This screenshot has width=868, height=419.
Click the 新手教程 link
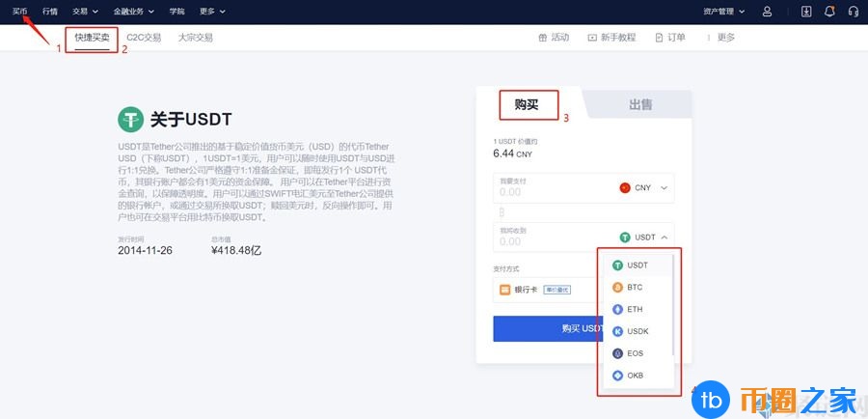click(x=611, y=38)
